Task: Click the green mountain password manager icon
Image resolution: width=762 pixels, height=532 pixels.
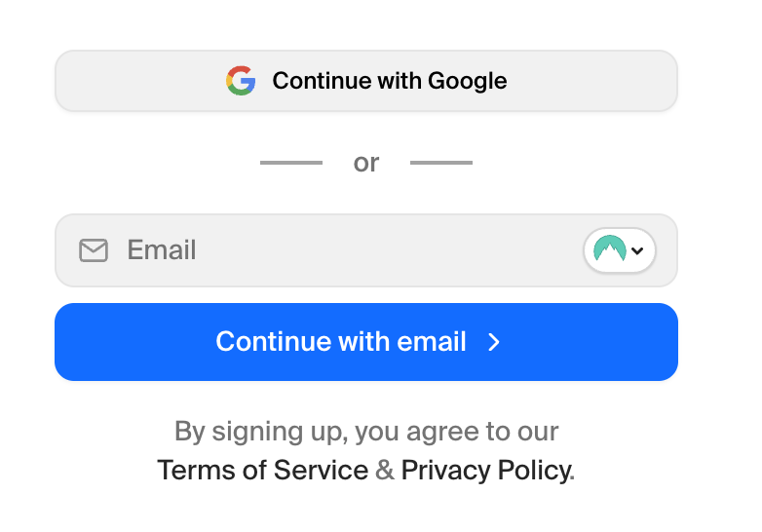Action: (x=609, y=248)
